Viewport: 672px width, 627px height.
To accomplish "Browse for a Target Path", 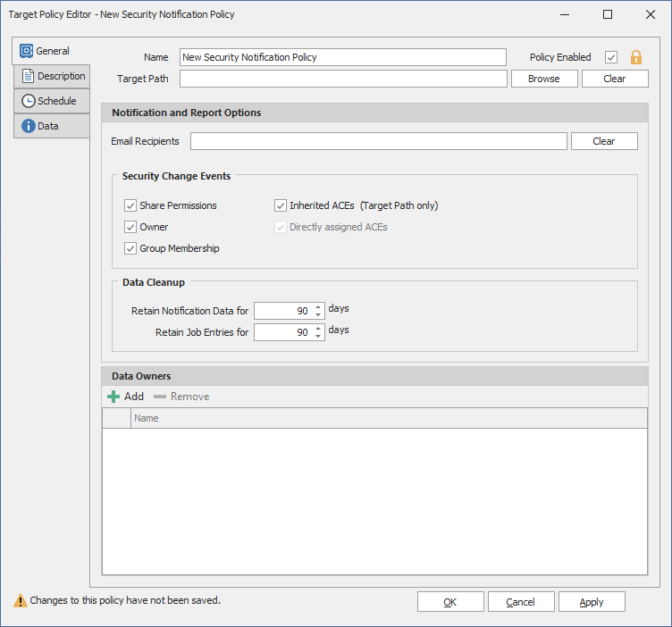I will (x=543, y=79).
